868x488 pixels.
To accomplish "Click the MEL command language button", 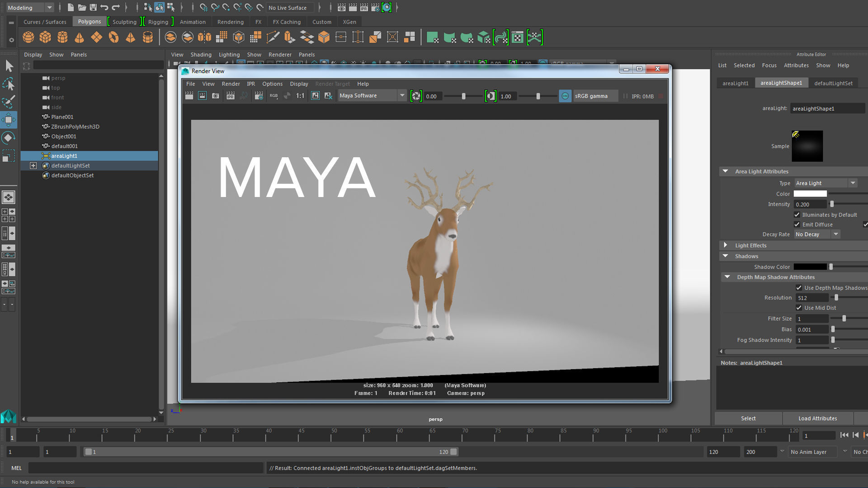I will click(16, 468).
